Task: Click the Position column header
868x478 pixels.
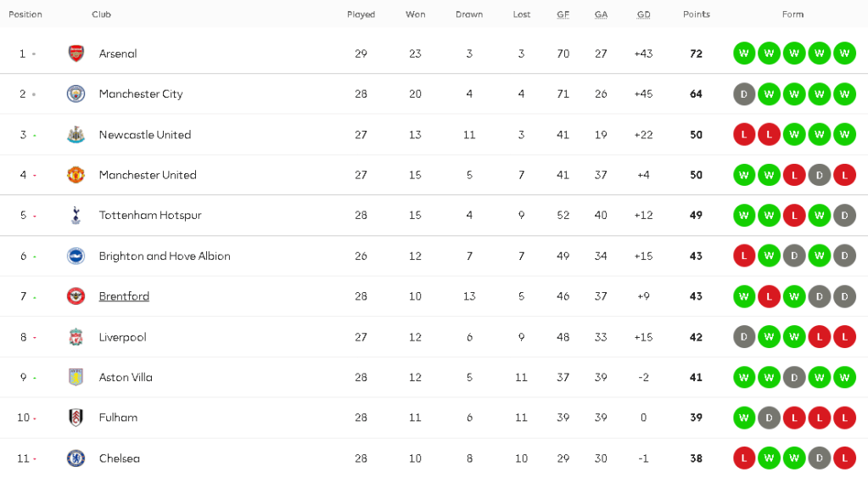Action: [25, 14]
